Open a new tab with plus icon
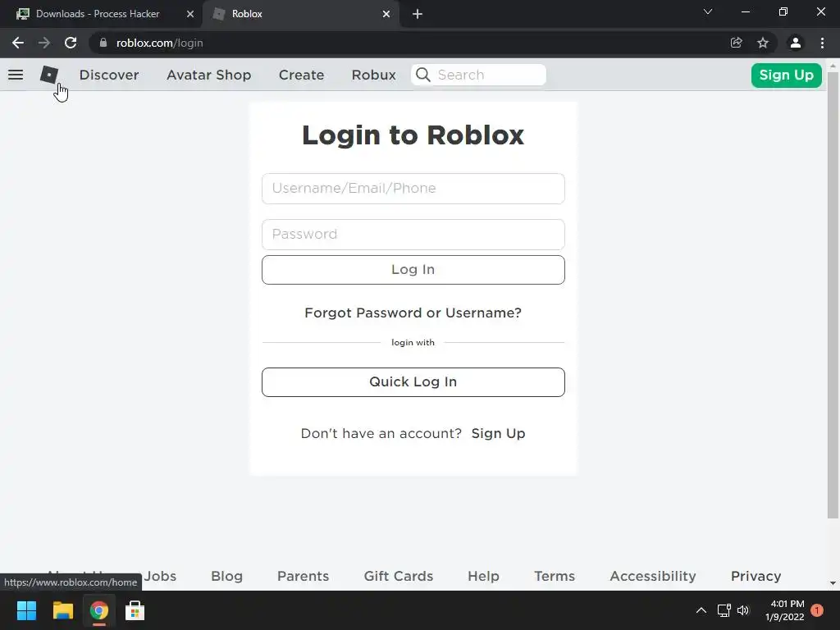This screenshot has height=630, width=840. click(418, 14)
